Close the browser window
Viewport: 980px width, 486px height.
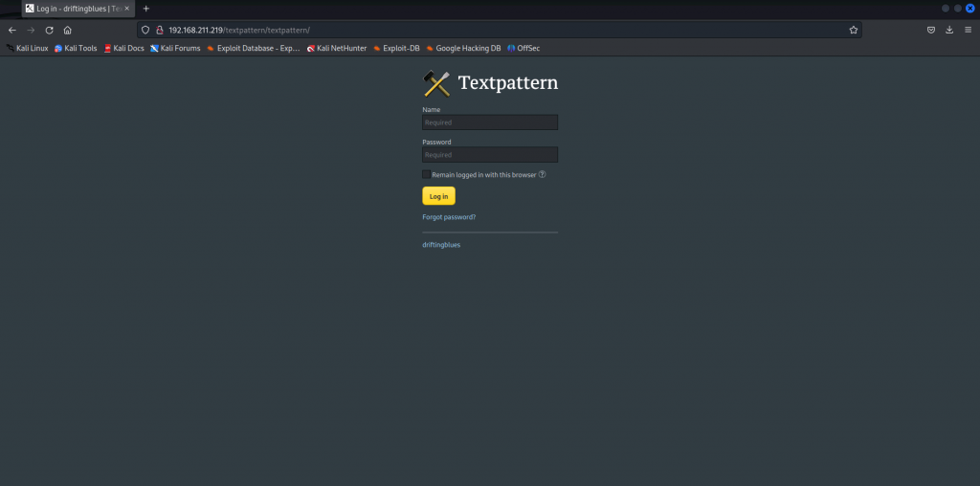[970, 8]
